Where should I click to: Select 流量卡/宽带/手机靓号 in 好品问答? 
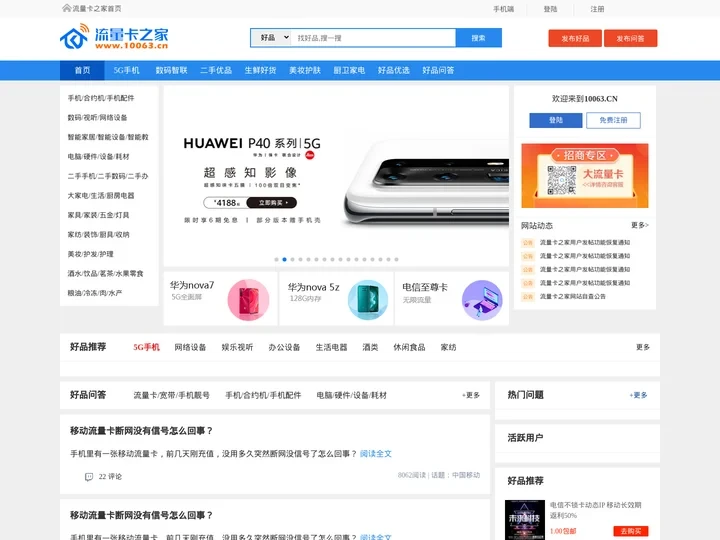coord(171,395)
